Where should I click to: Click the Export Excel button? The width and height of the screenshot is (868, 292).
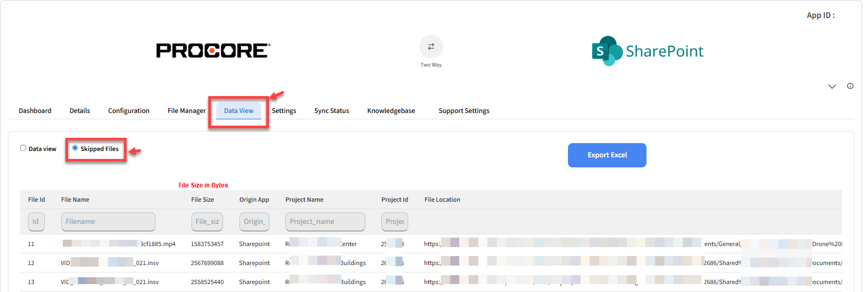(607, 155)
